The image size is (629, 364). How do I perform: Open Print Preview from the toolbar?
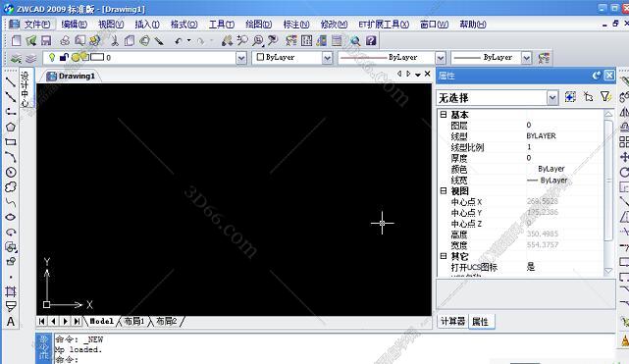click(80, 41)
